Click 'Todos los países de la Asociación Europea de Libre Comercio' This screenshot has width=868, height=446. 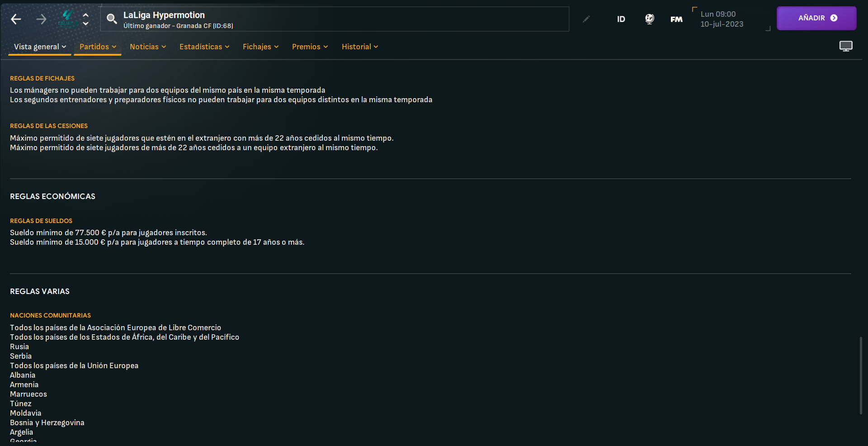tap(116, 327)
